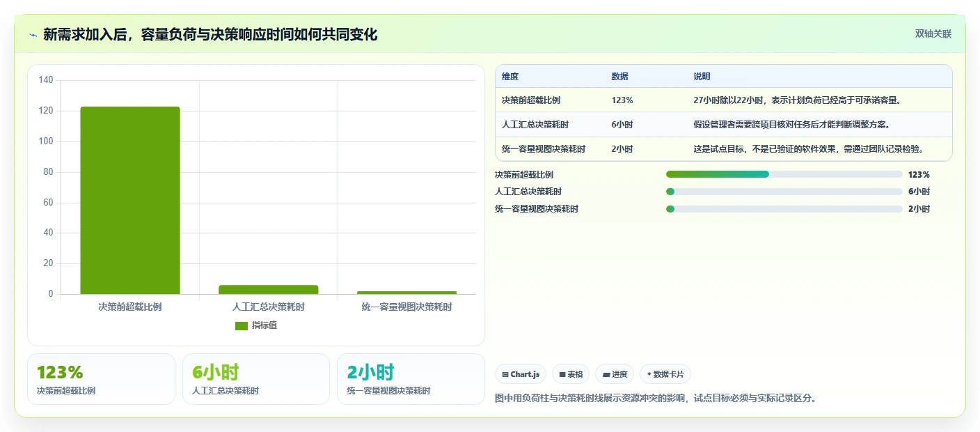Click the y-axis tick label 140
Image resolution: width=980 pixels, height=432 pixels.
click(x=46, y=80)
